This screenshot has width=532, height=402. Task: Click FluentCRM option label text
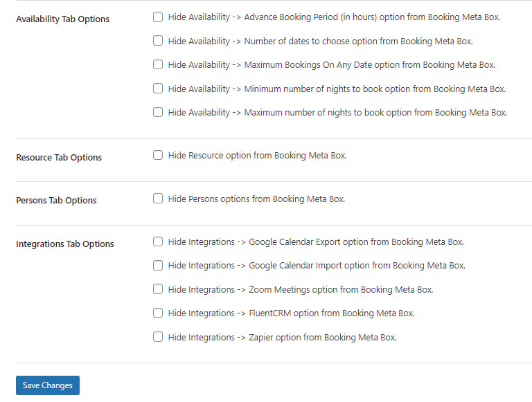coord(291,313)
